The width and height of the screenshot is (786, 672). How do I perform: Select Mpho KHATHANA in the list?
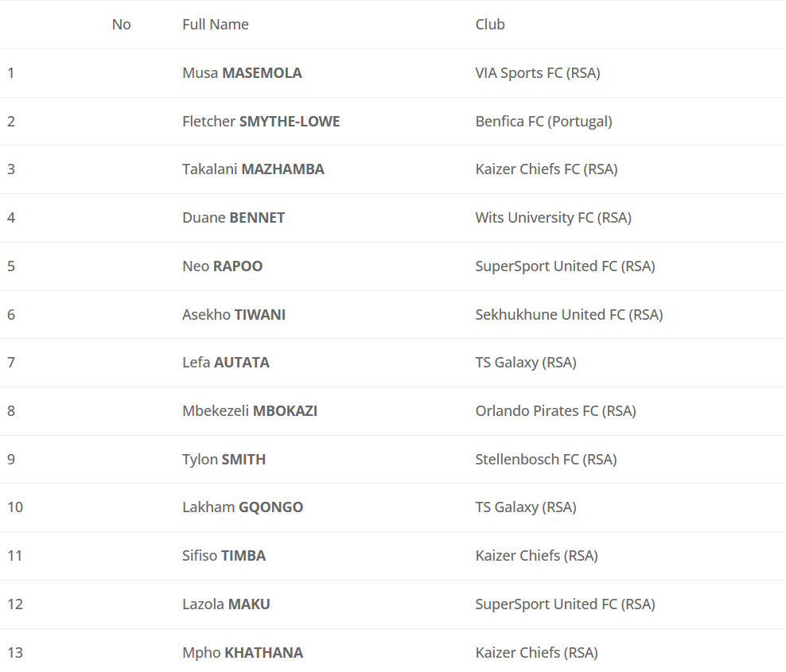(243, 653)
